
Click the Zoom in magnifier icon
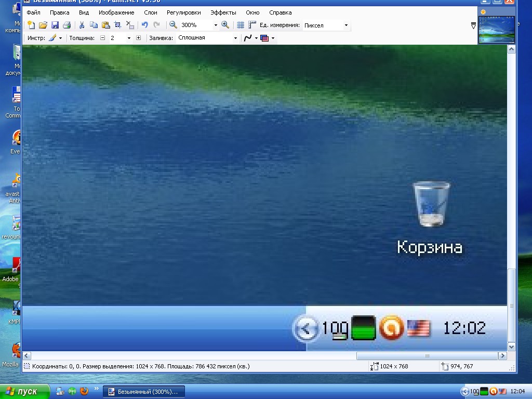click(225, 25)
